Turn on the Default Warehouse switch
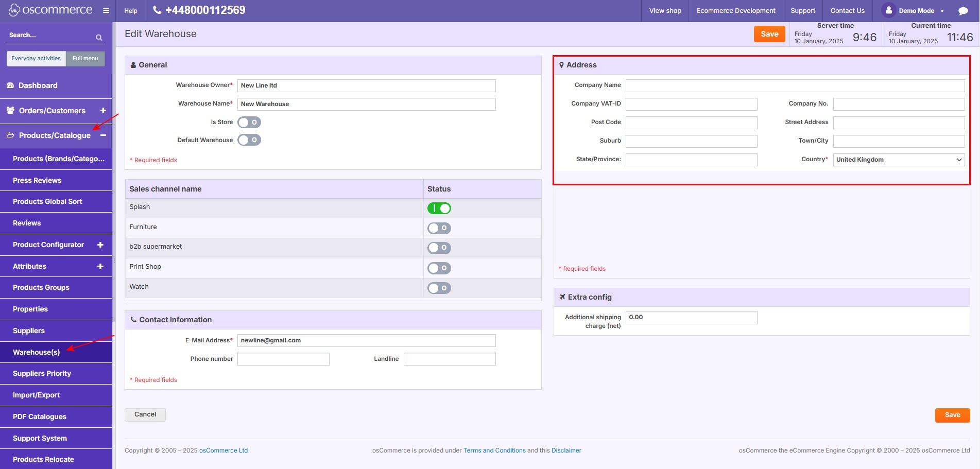The image size is (980, 469). point(249,140)
